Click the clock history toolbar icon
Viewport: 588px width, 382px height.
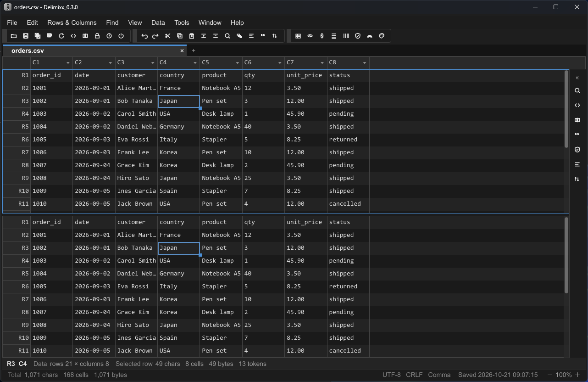point(109,36)
